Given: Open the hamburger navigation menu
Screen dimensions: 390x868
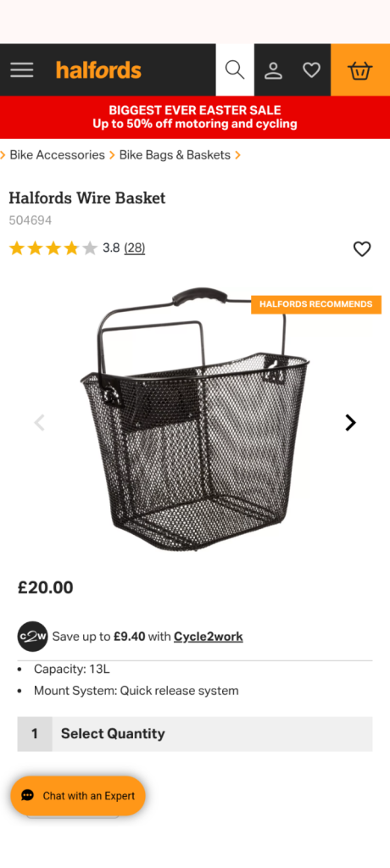Looking at the screenshot, I should [21, 70].
